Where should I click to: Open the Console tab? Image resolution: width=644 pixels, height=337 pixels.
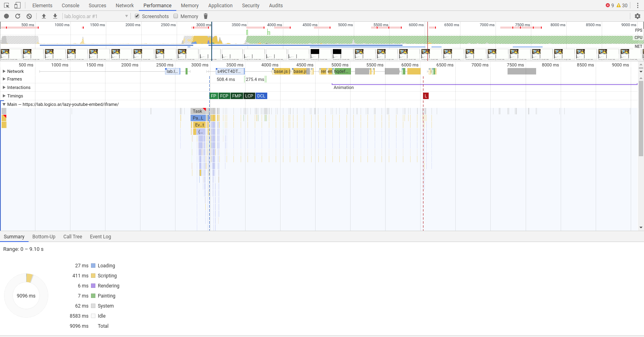coord(70,6)
